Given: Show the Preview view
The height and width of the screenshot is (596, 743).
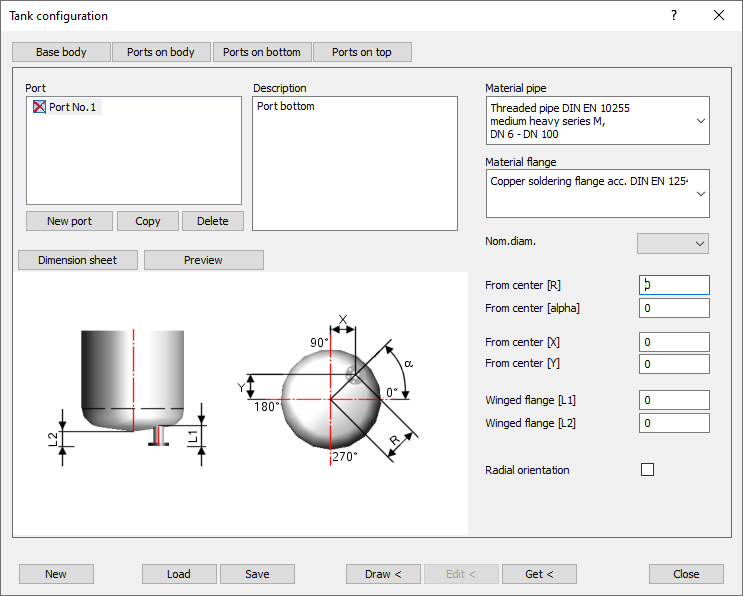Looking at the screenshot, I should pos(204,260).
